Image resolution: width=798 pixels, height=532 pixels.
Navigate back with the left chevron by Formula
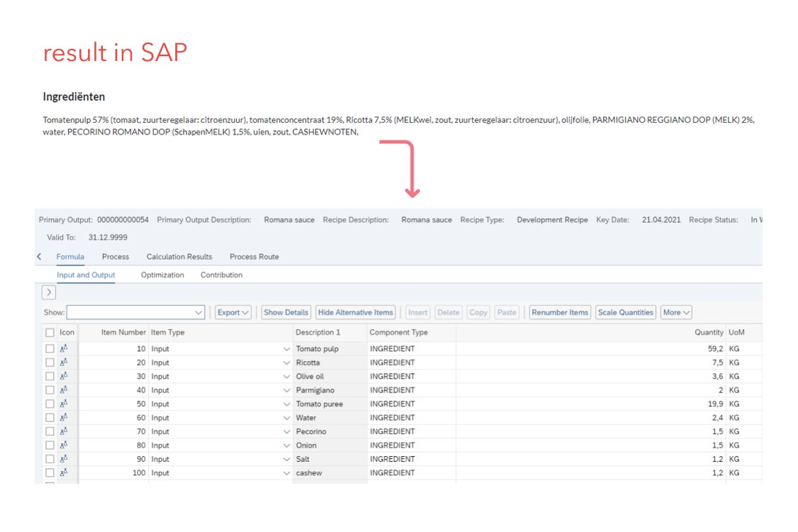pyautogui.click(x=39, y=257)
